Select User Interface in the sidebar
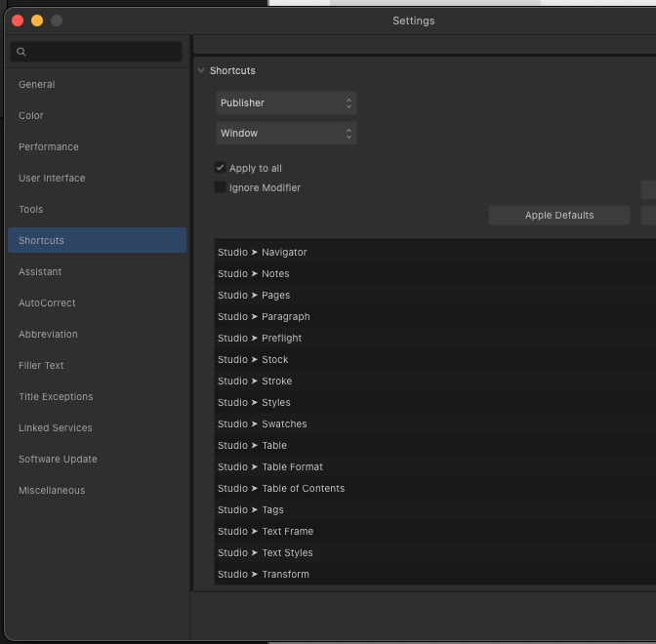 pyautogui.click(x=52, y=179)
